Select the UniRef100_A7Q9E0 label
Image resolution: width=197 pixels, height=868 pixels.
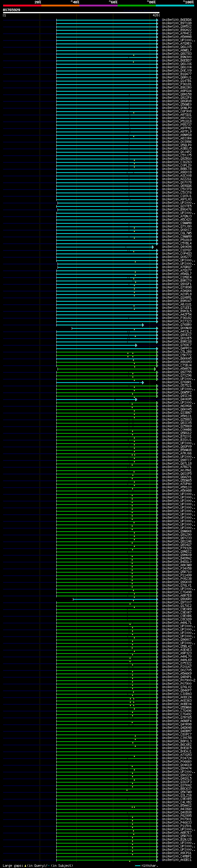177,43
